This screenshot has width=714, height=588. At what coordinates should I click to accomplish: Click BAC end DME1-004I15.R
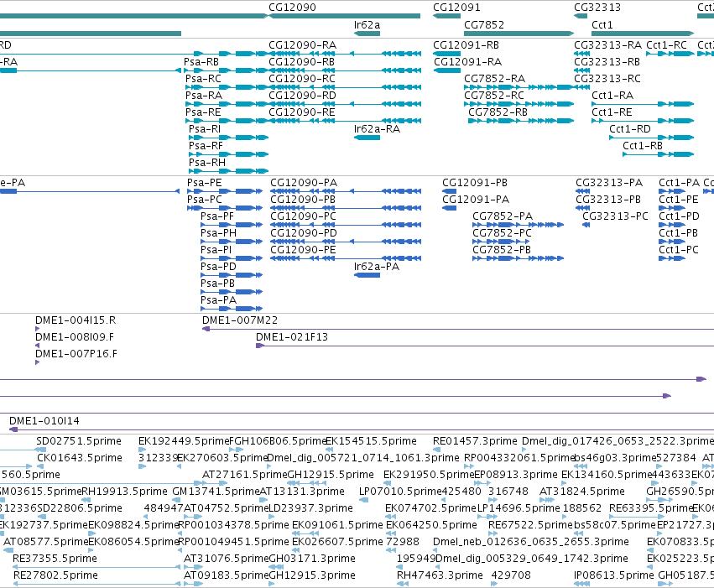pyautogui.click(x=76, y=320)
